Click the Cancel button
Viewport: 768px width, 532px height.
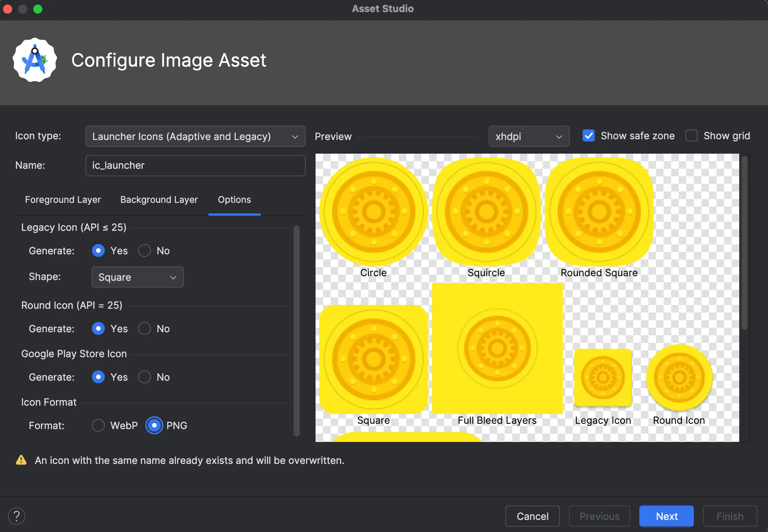[x=532, y=516]
